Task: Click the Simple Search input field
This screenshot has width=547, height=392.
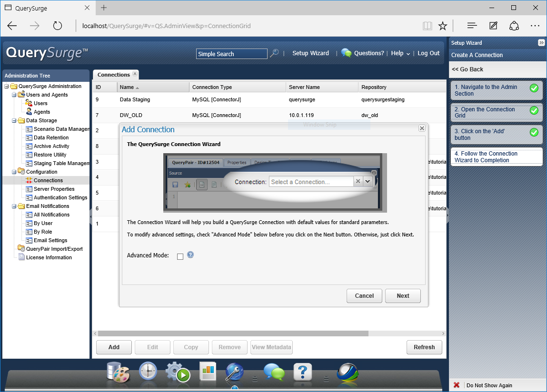Action: click(232, 54)
